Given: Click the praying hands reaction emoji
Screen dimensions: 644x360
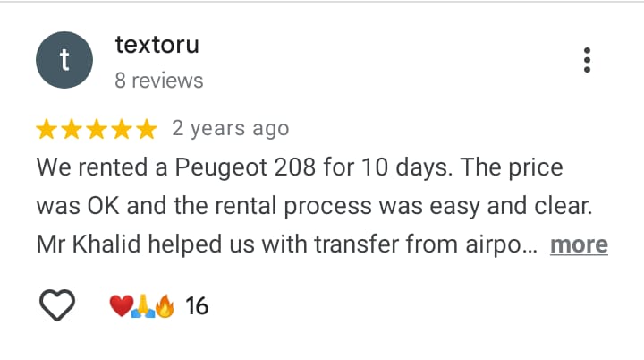Looking at the screenshot, I should (143, 306).
